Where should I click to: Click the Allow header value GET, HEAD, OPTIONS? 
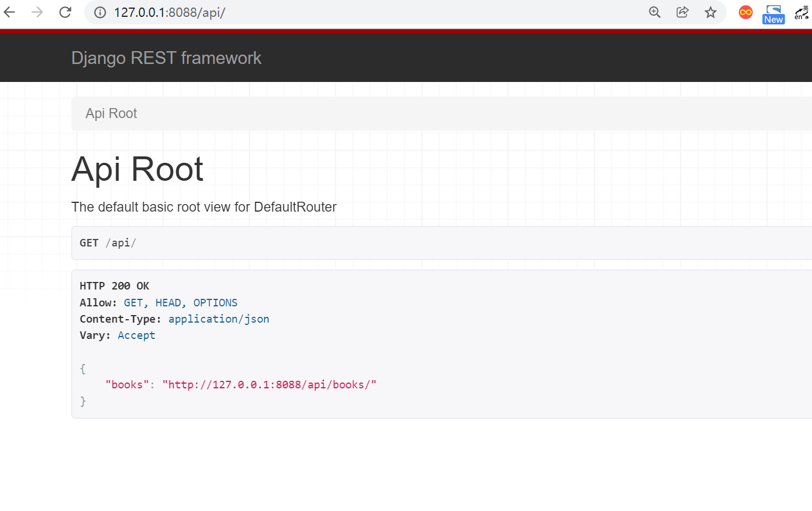(x=181, y=303)
